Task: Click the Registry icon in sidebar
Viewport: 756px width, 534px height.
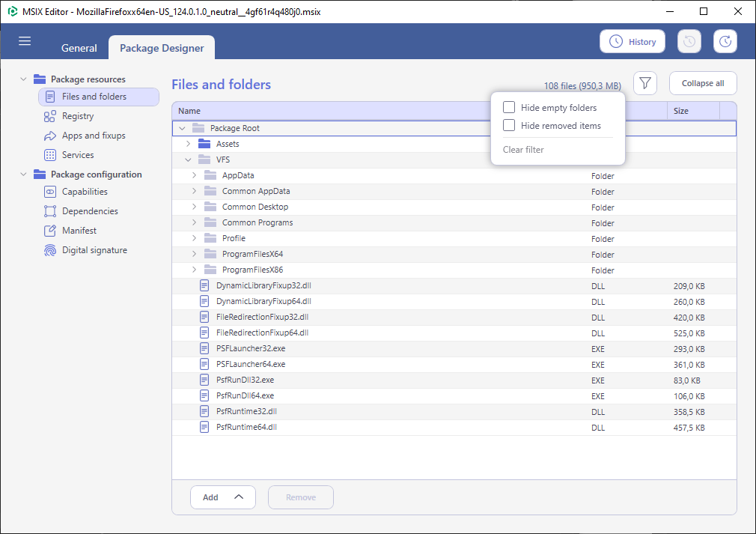Action: [49, 116]
